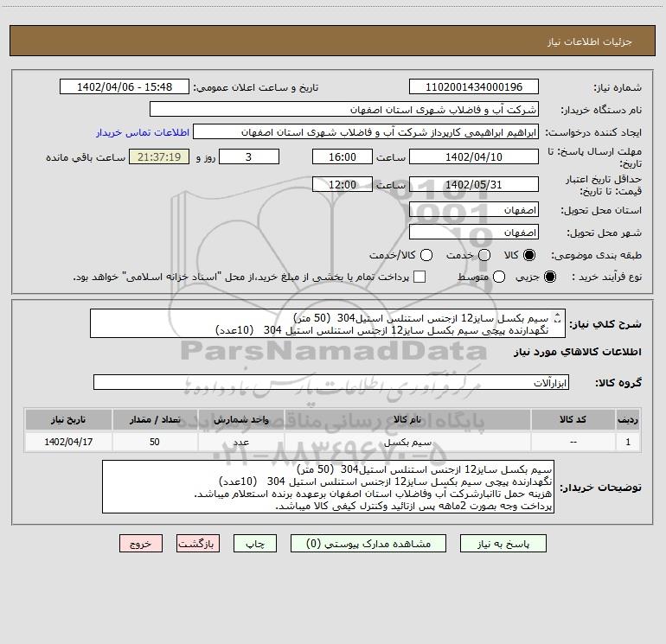666x644 pixels.
Task: Click the شهر محل تحویل field اصفهان
Action: [x=474, y=233]
